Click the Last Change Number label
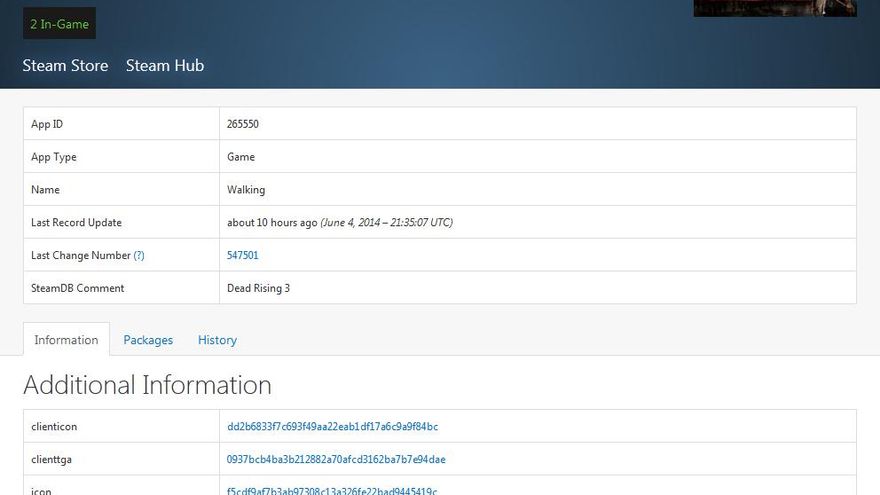 click(x=81, y=256)
